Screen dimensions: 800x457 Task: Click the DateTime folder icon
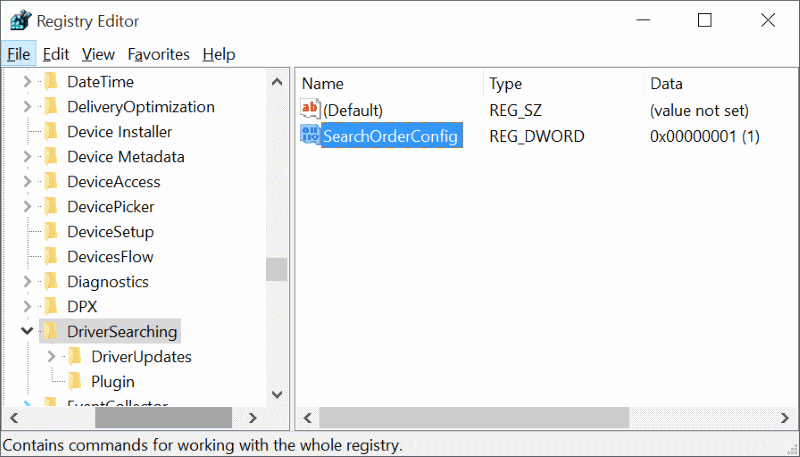point(51,82)
